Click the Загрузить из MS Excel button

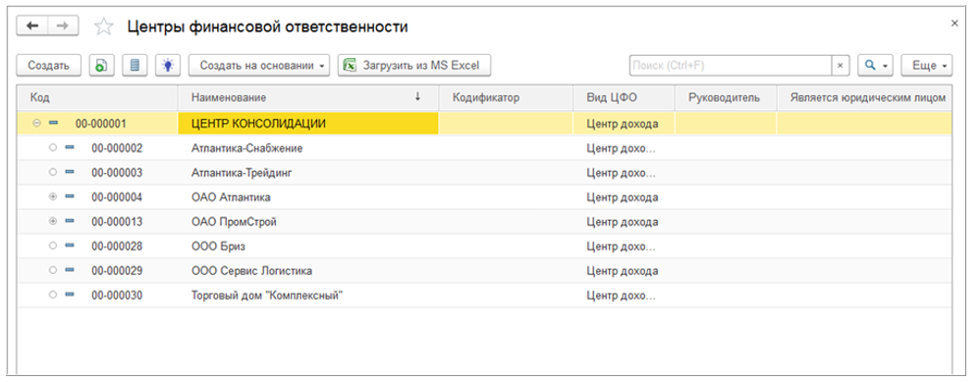414,65
